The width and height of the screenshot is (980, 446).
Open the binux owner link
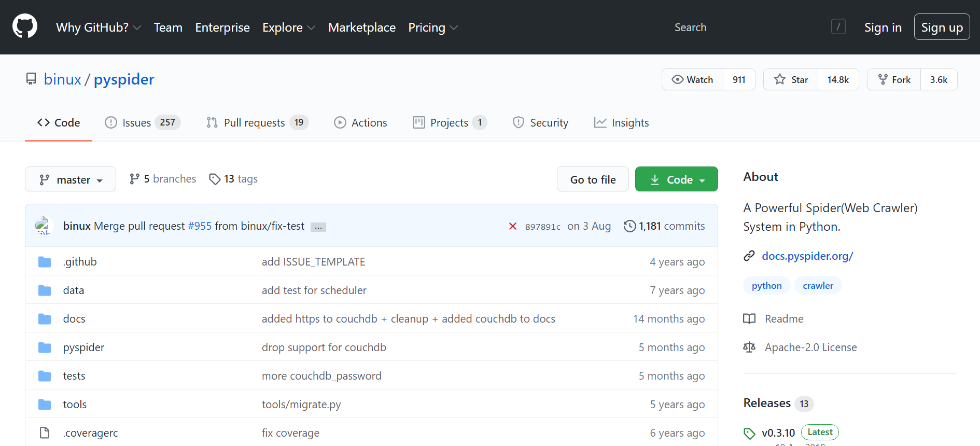tap(63, 79)
